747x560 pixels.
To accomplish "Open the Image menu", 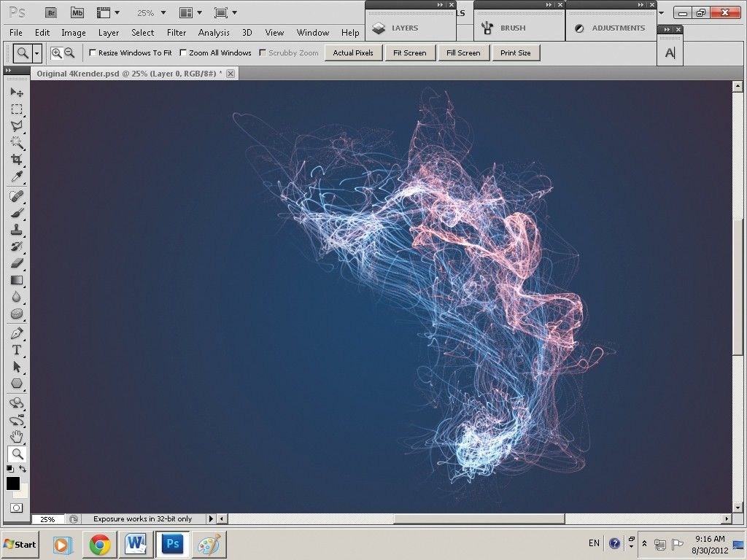I will coord(74,32).
